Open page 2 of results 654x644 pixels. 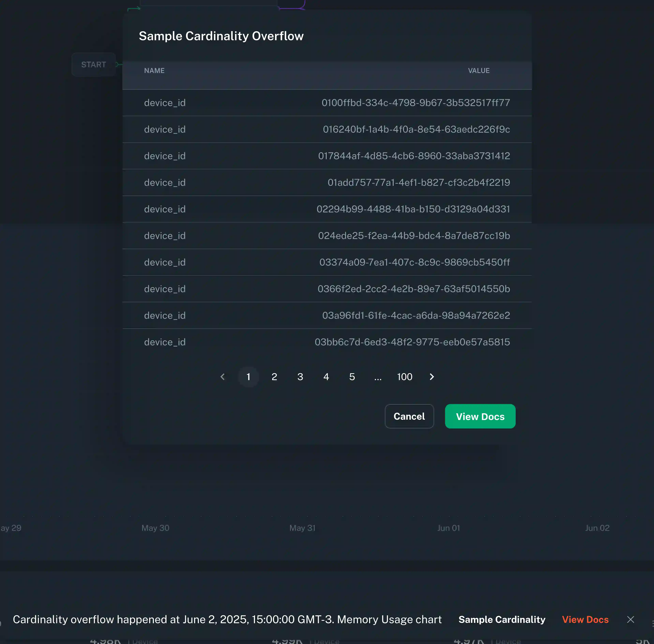tap(274, 377)
